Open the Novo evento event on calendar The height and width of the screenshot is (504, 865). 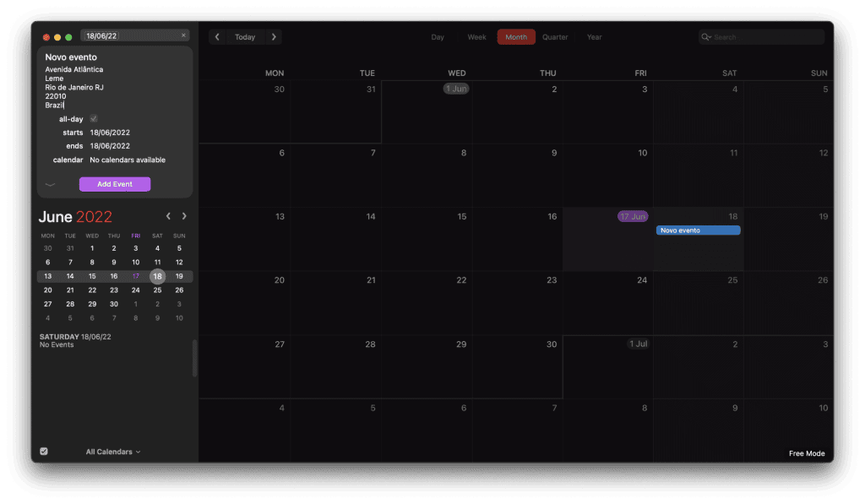698,230
